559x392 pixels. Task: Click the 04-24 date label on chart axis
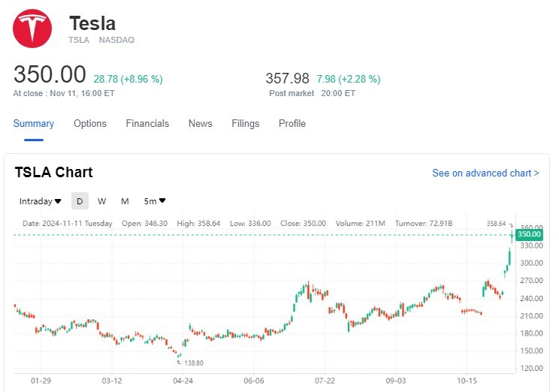point(183,381)
